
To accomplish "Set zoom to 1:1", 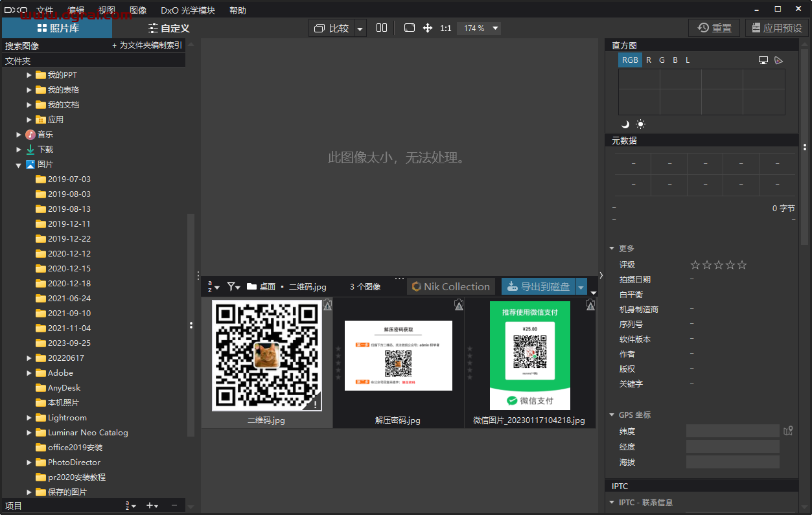I will pos(446,29).
